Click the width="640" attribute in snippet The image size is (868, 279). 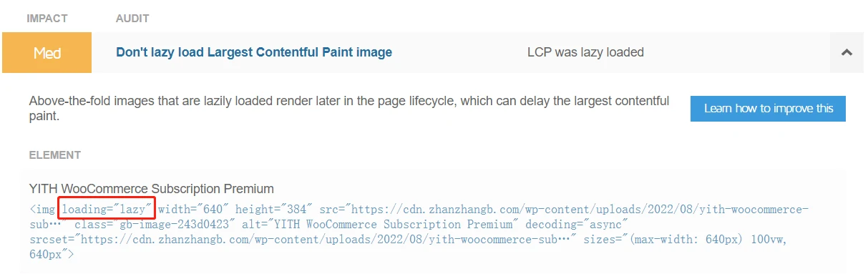pyautogui.click(x=193, y=209)
